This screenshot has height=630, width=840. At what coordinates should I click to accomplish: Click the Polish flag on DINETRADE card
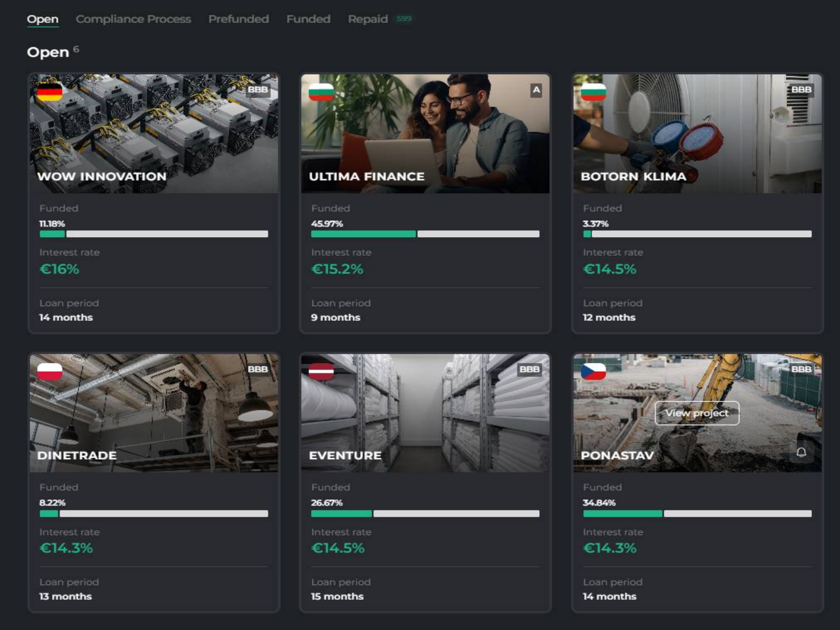[50, 372]
